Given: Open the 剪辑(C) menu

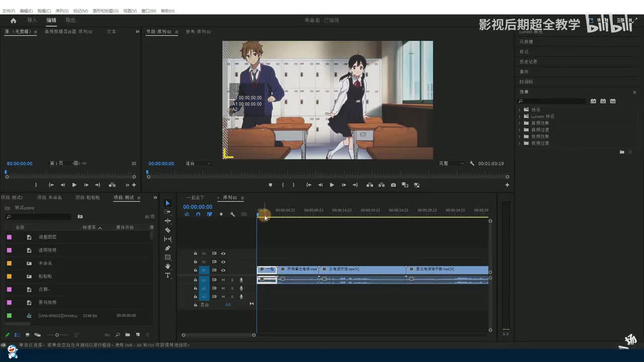Looking at the screenshot, I should point(44,11).
